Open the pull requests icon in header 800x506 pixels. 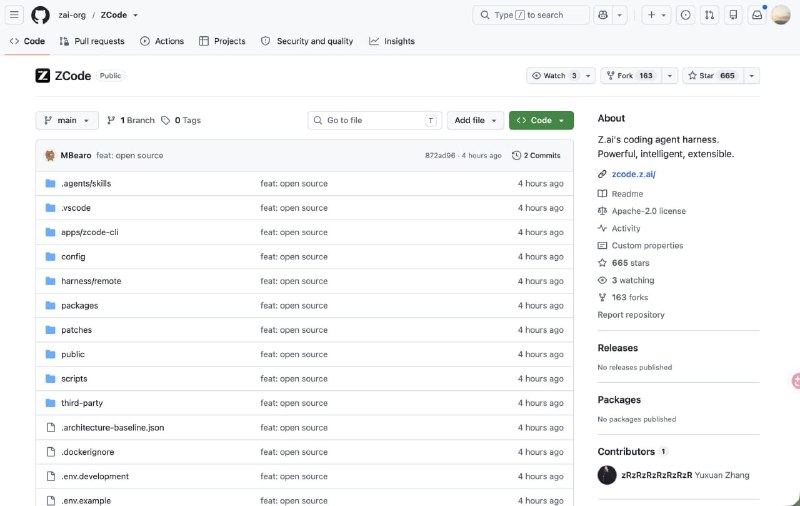pos(710,15)
